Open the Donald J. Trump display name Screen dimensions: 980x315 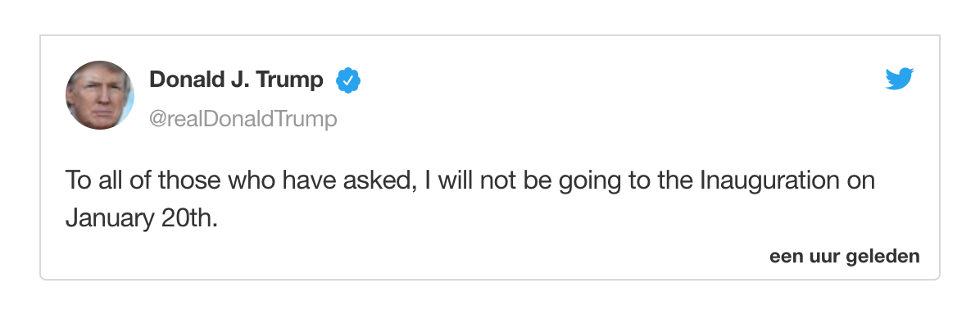236,80
